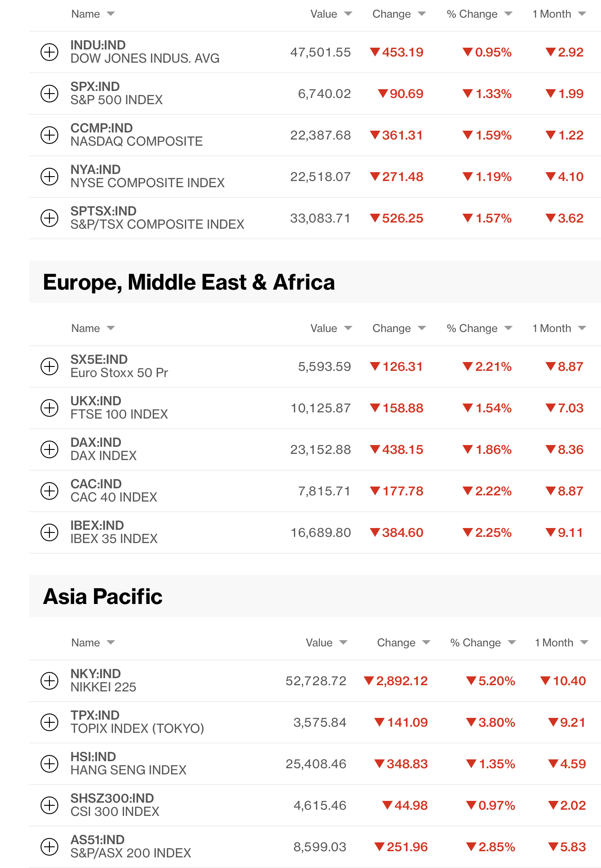Add Hang Seng Index using plus icon
The width and height of the screenshot is (601, 868).
click(x=49, y=764)
